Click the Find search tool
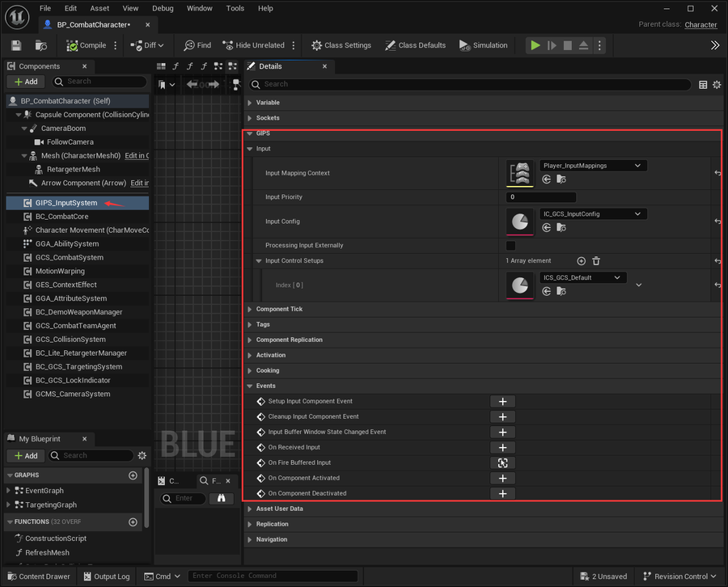This screenshot has height=587, width=728. (x=197, y=45)
